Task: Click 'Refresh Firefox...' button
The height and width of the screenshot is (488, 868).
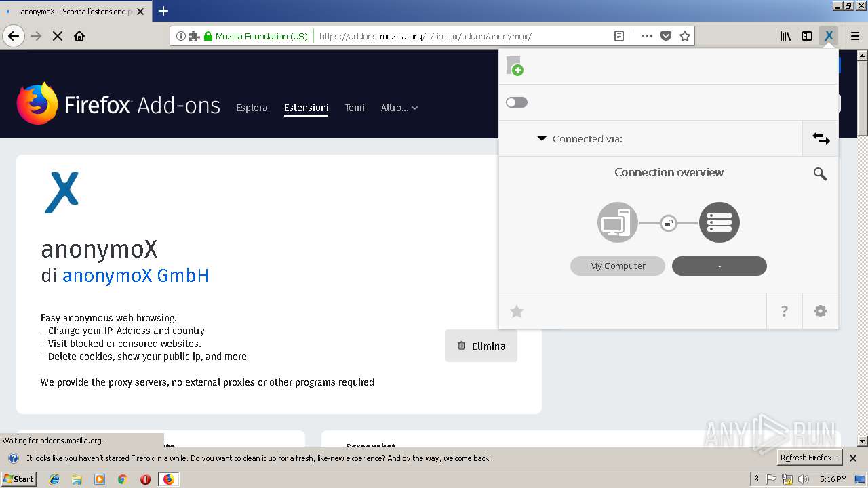Action: click(x=809, y=458)
